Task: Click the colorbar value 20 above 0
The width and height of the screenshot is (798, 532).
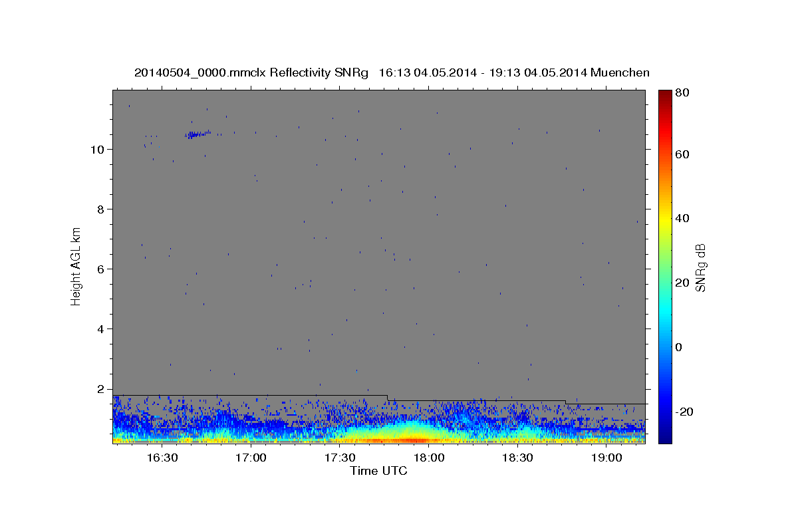Action: pyautogui.click(x=683, y=283)
